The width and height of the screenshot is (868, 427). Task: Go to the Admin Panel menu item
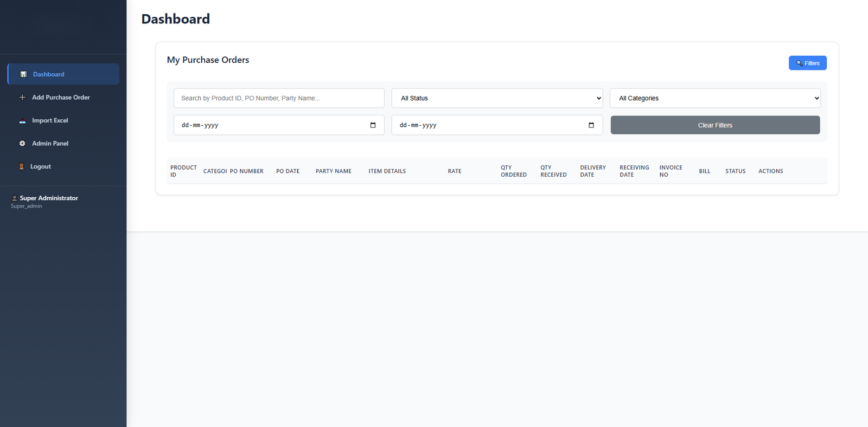tap(50, 144)
